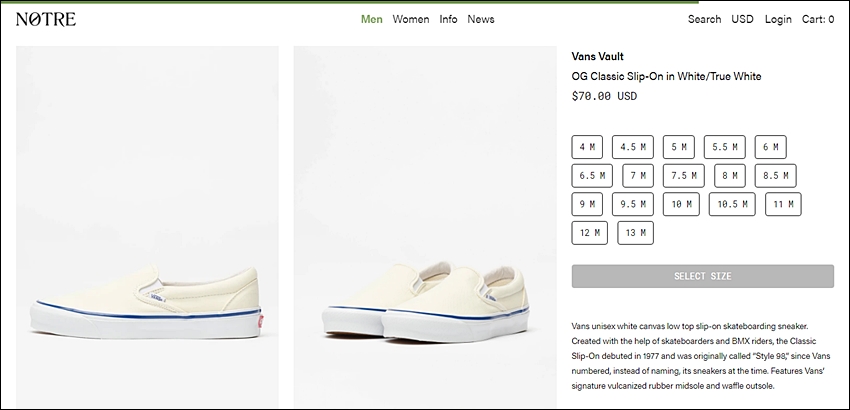
Task: Select size 8.5 M
Action: (775, 176)
